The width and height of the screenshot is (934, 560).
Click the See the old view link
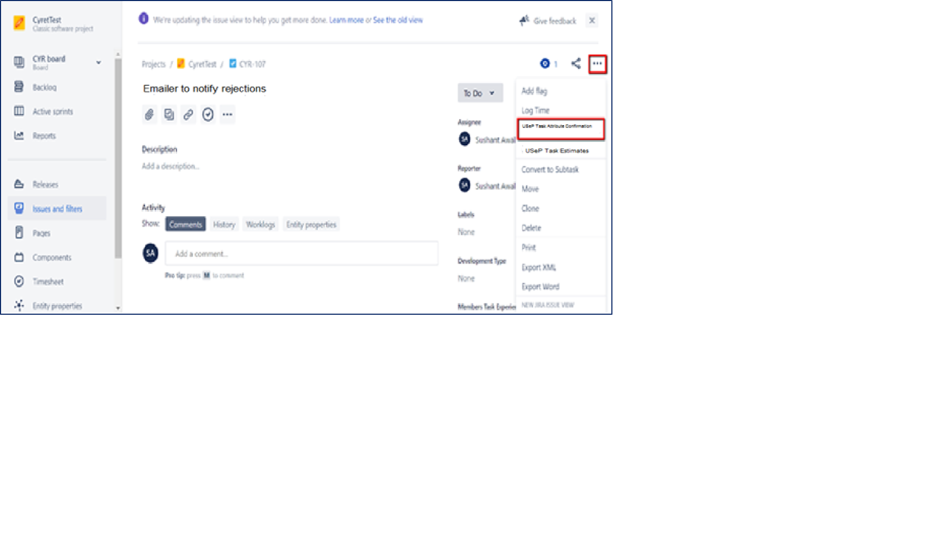(x=398, y=20)
